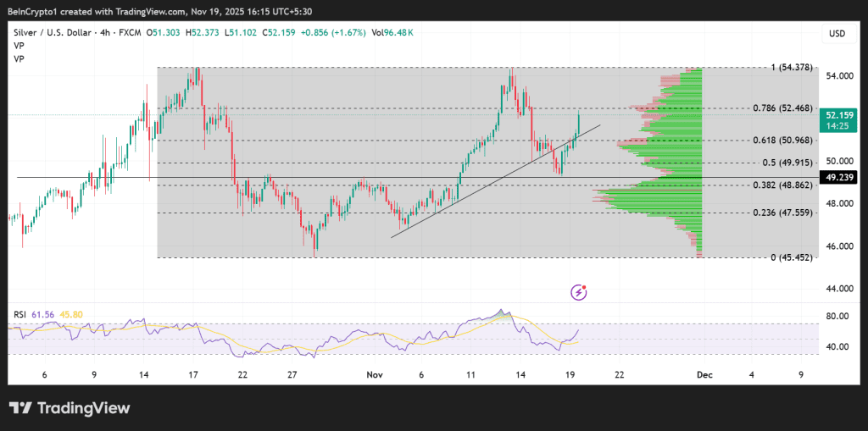Screen dimensions: 868x431
Task: Click the second VP indicator label
Action: point(17,59)
